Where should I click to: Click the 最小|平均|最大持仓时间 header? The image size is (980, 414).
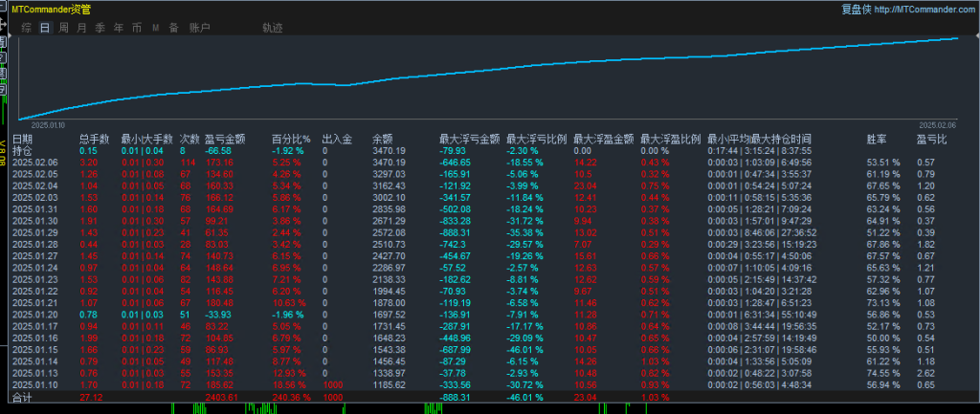759,140
